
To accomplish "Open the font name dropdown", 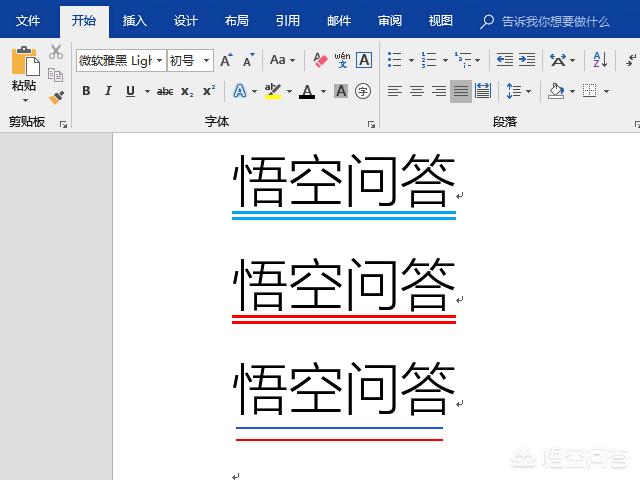I will (160, 60).
